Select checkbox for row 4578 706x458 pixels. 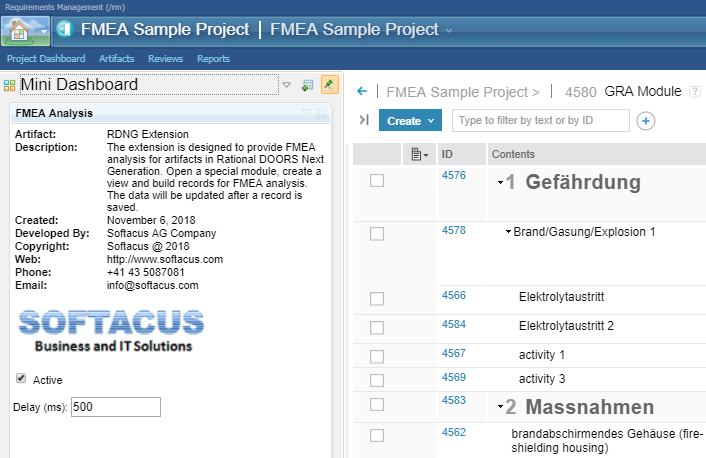377,234
